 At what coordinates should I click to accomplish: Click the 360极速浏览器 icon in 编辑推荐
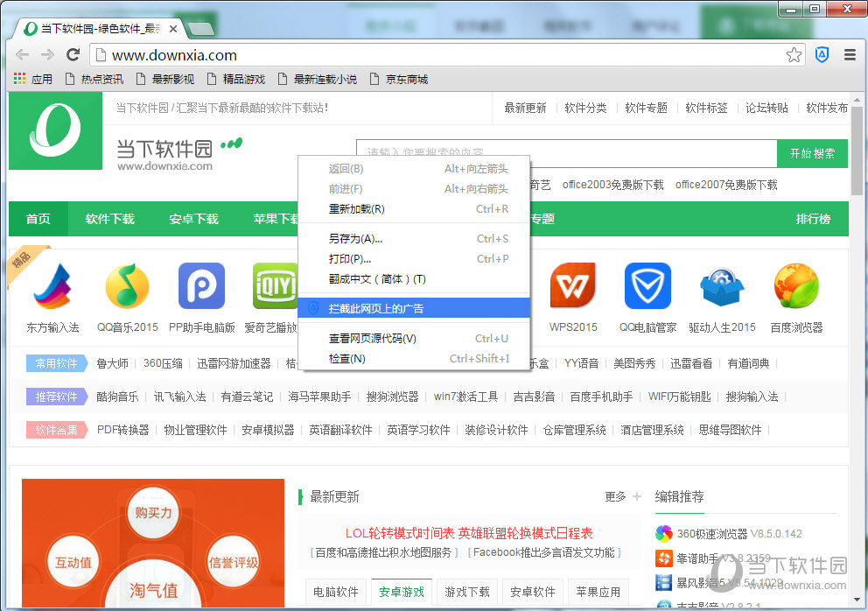click(x=664, y=533)
